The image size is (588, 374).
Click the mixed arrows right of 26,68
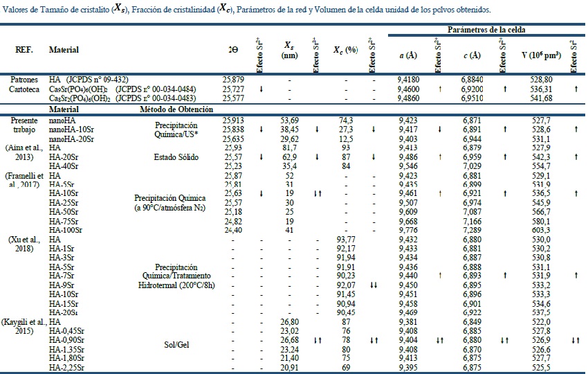pos(317,340)
